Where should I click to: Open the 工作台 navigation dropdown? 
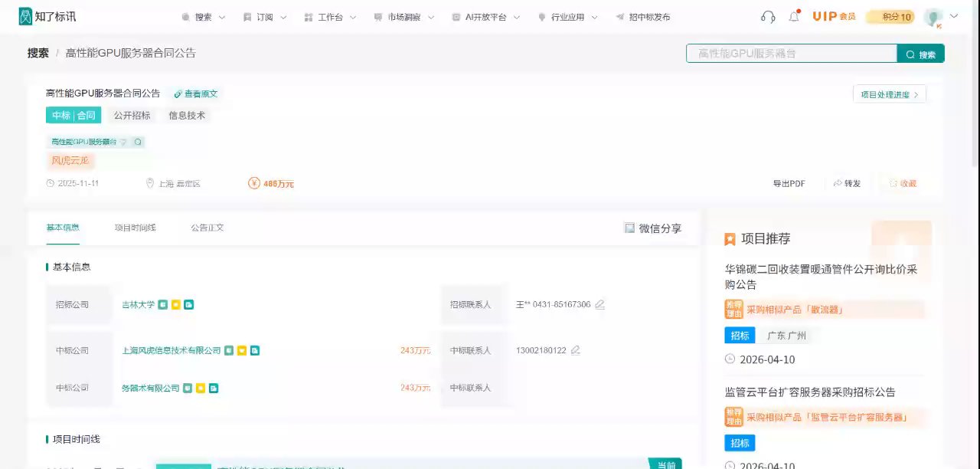point(330,17)
